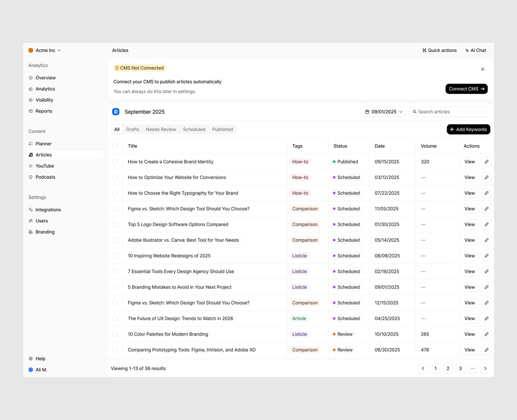Edit the 10 Inspiring Website Redesigns article

(486, 256)
